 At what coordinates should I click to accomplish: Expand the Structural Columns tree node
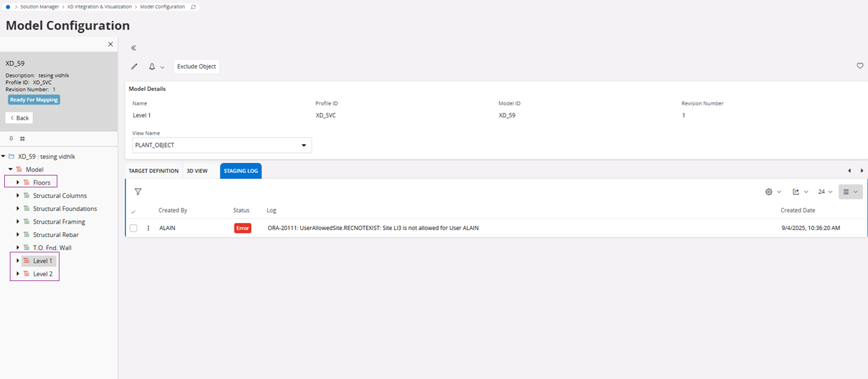point(18,196)
